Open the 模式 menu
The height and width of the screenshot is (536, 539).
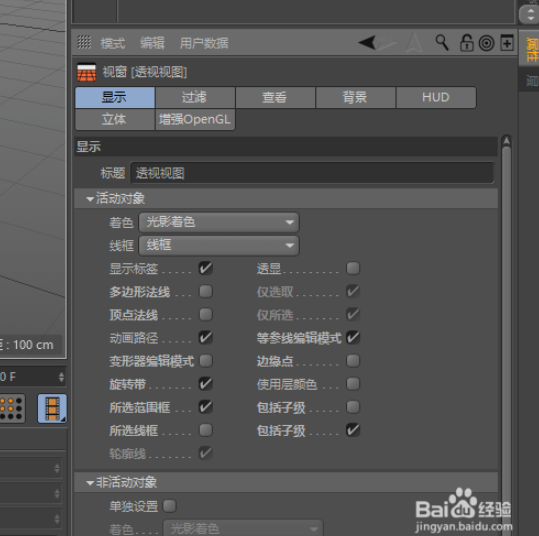tap(113, 43)
